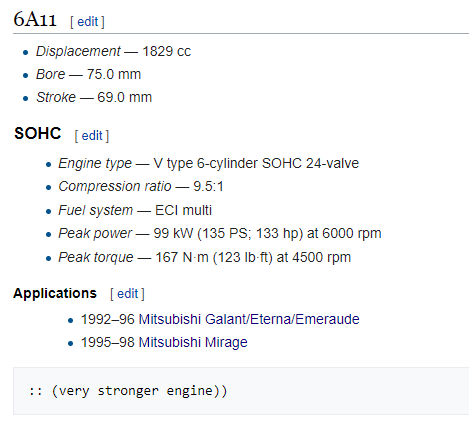Click the 'very stronger engine' preformatted box
469x424 pixels.
[241, 391]
